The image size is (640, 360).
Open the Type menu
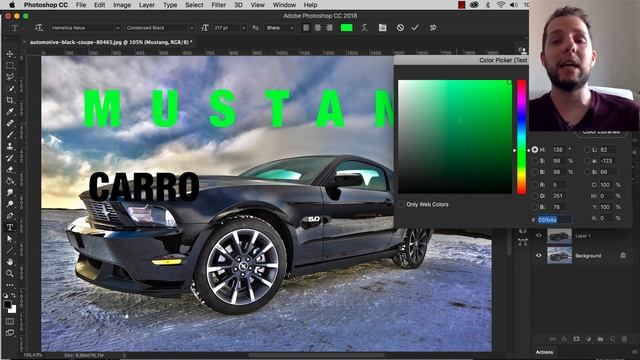coord(170,5)
